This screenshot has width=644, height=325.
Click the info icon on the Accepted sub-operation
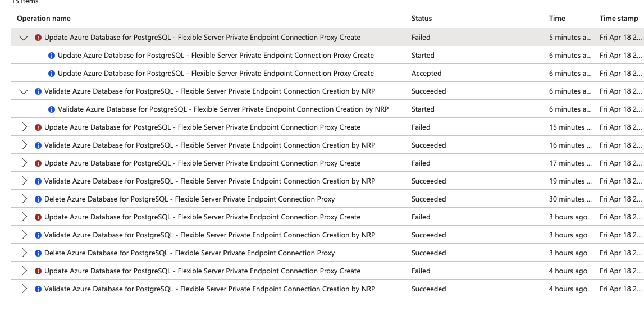(52, 74)
